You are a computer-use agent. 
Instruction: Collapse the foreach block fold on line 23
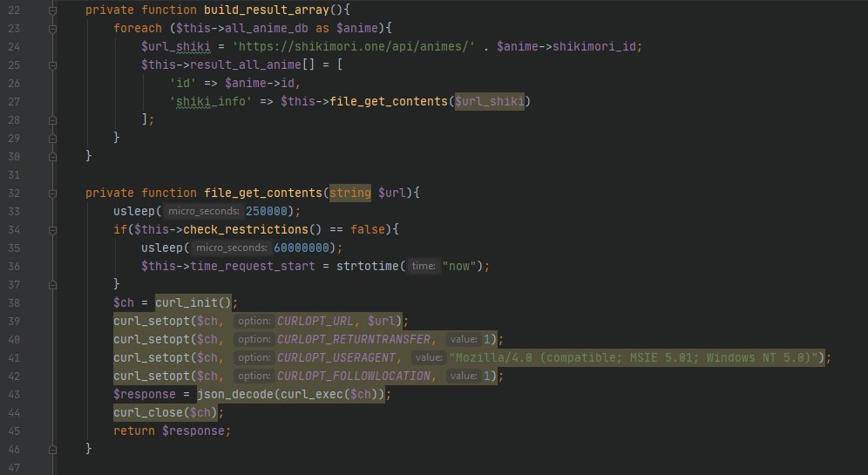coord(52,28)
